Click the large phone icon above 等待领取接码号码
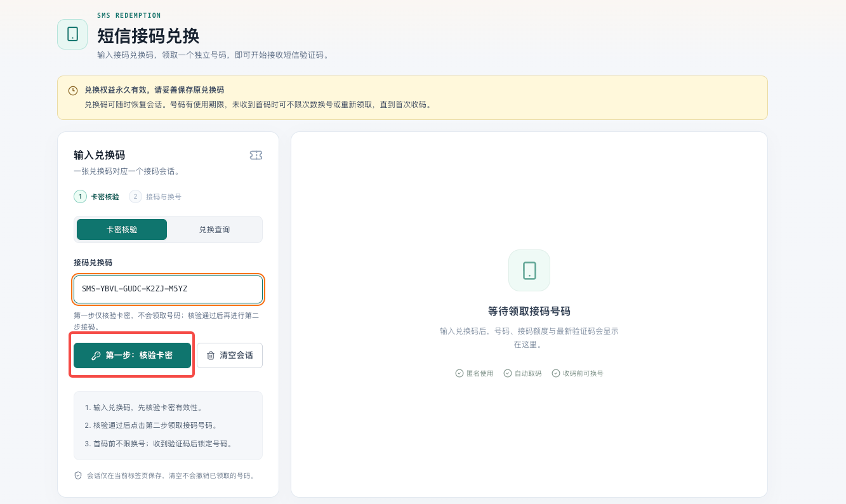Image resolution: width=846 pixels, height=504 pixels. click(x=529, y=270)
